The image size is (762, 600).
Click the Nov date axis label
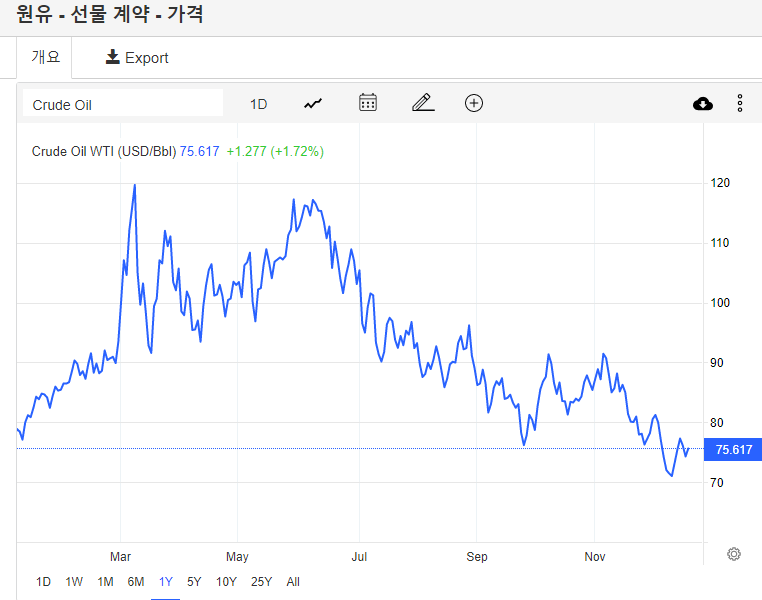pyautogui.click(x=595, y=557)
